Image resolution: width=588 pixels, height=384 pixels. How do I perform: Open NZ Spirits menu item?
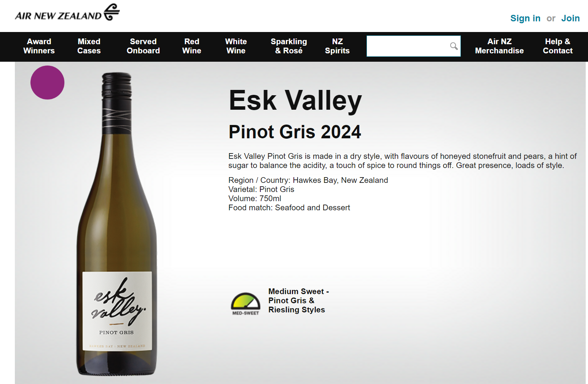337,46
